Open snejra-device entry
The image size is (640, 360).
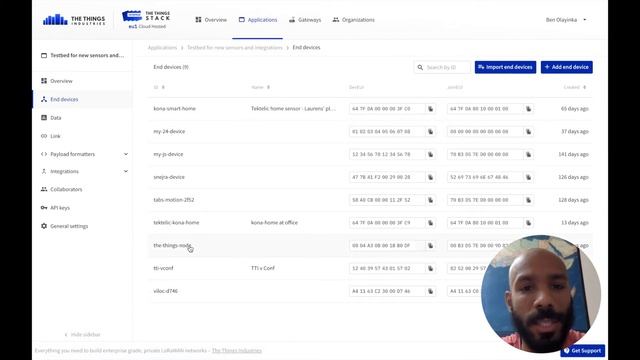169,178
